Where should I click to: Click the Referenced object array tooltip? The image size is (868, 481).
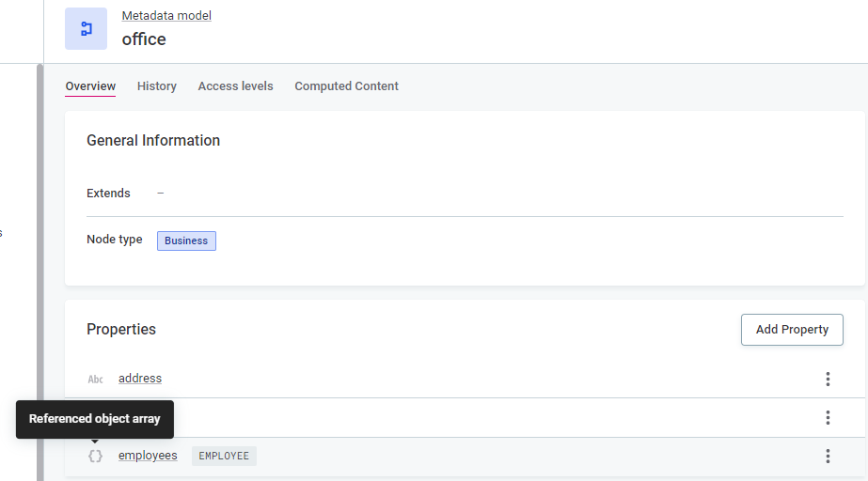pyautogui.click(x=95, y=419)
